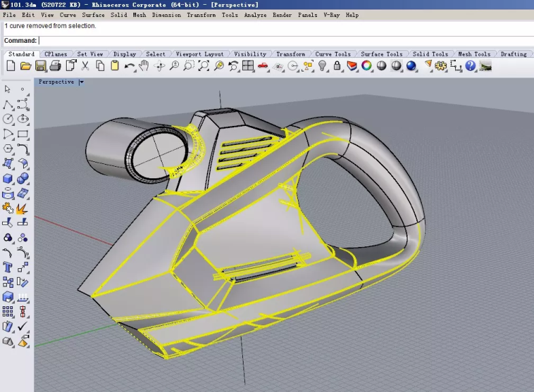Viewport: 534px width, 392px height.
Task: Select the Pan view hand tool
Action: point(144,66)
